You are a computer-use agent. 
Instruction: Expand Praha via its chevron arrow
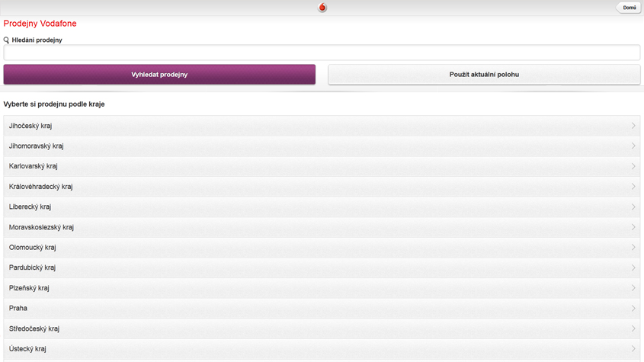(633, 308)
